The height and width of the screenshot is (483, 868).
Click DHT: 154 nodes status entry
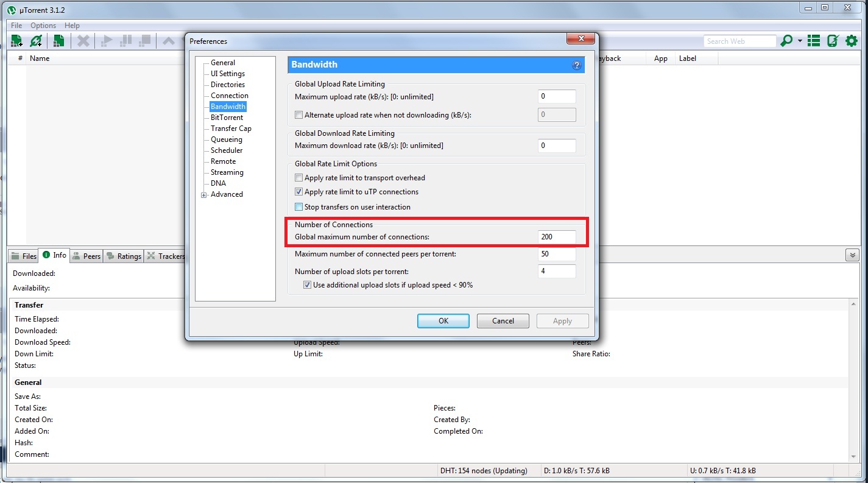point(484,471)
